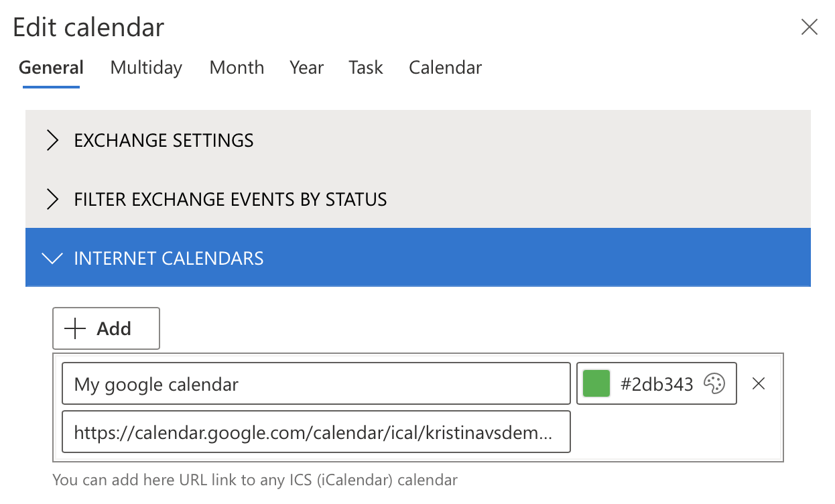Collapse the Internet Calendars chevron

(52, 259)
